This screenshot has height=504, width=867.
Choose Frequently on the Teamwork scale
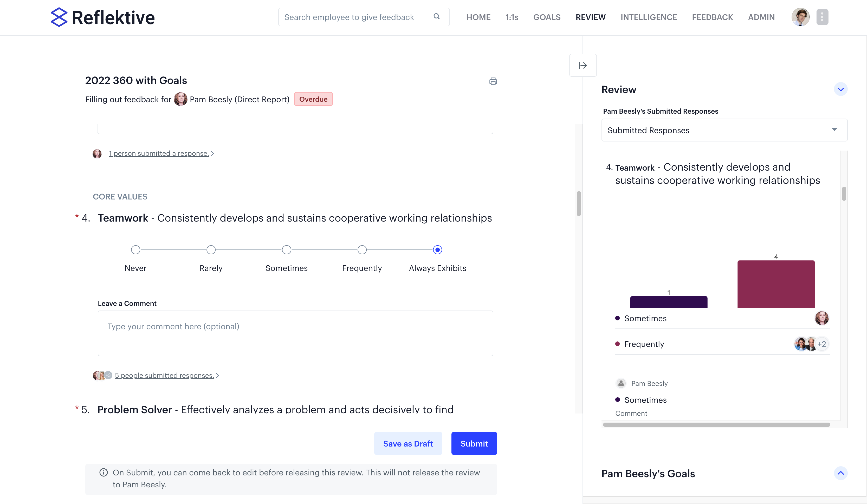(x=362, y=250)
